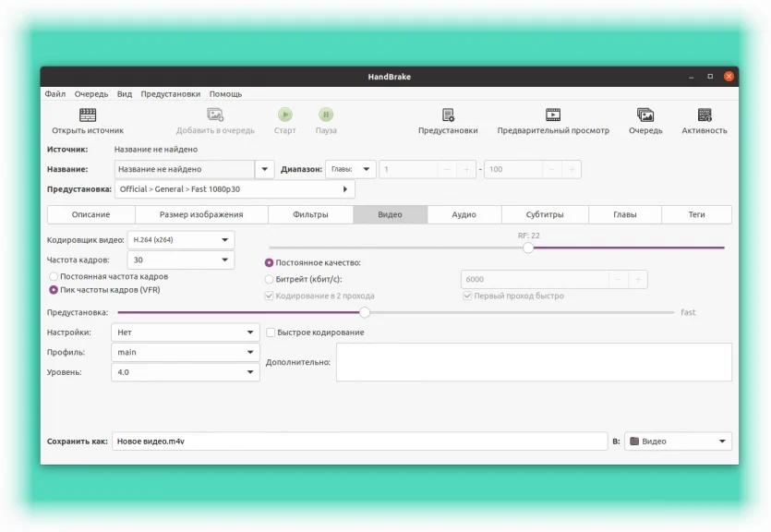Expand the Official > General > Fast 1080p30 preset menu

tap(235, 188)
